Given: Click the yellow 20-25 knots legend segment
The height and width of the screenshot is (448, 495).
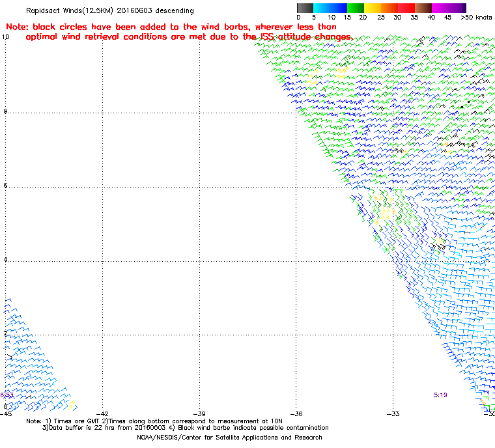Looking at the screenshot, I should tap(373, 8).
